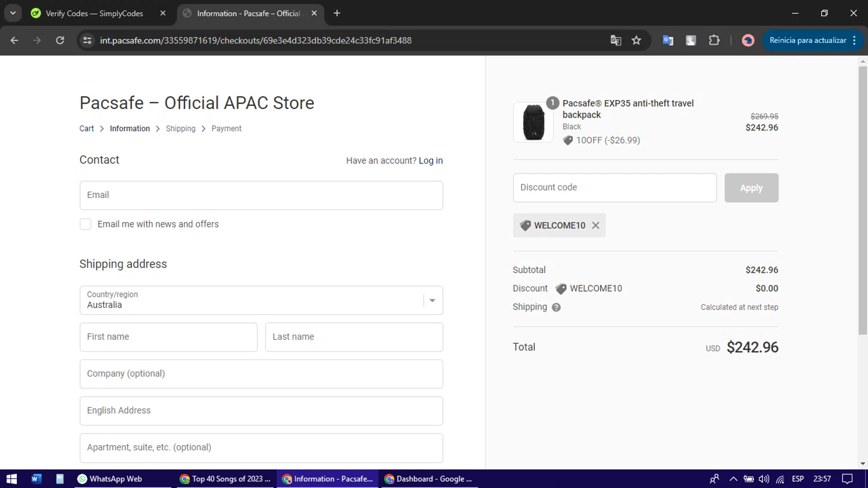Click the Calculated at next step text
The width and height of the screenshot is (868, 488).
pos(740,307)
